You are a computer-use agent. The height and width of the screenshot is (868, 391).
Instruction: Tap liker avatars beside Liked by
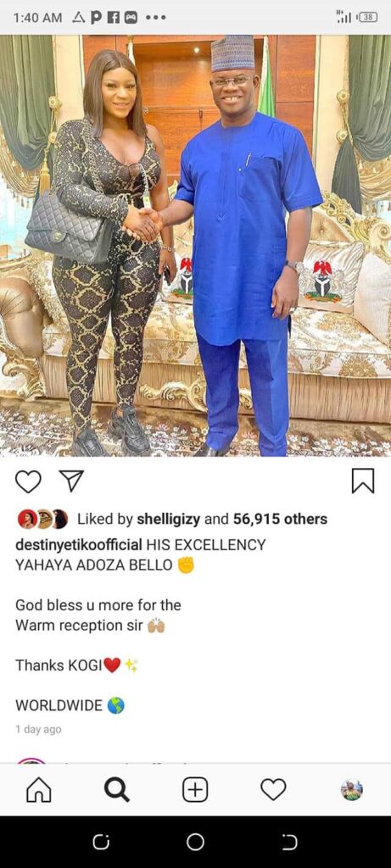pos(44,519)
